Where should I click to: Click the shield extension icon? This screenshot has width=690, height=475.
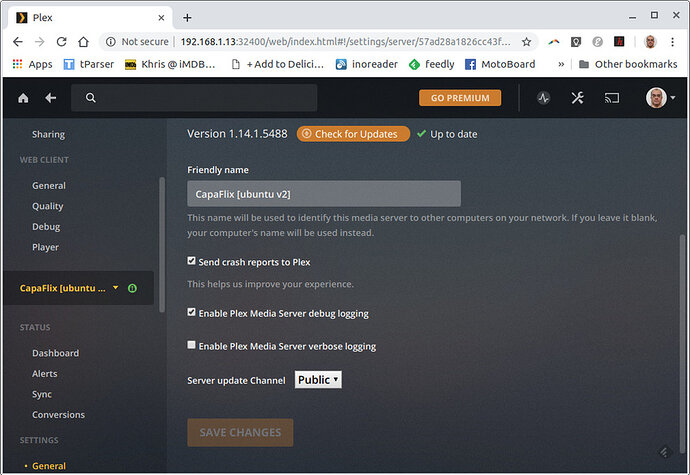pyautogui.click(x=576, y=42)
